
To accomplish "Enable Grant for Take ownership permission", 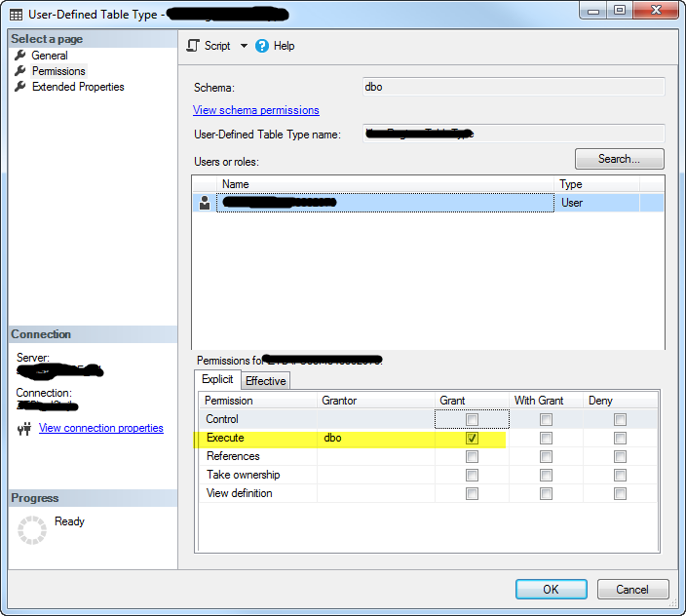I will (x=472, y=475).
